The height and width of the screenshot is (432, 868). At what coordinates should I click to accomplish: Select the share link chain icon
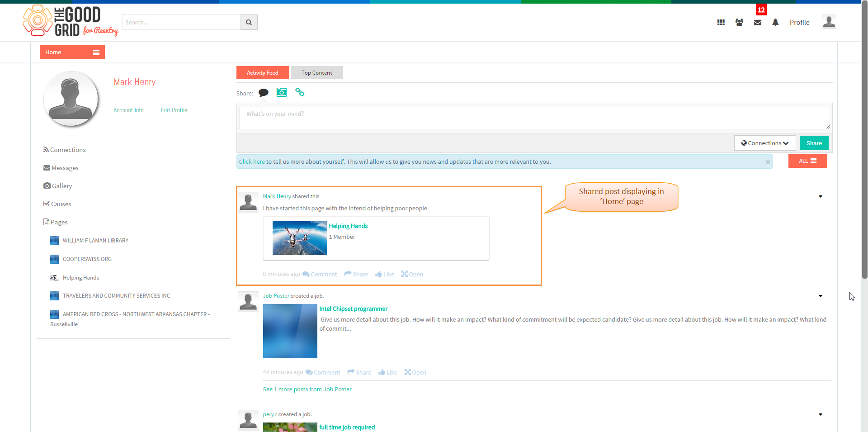click(x=300, y=92)
